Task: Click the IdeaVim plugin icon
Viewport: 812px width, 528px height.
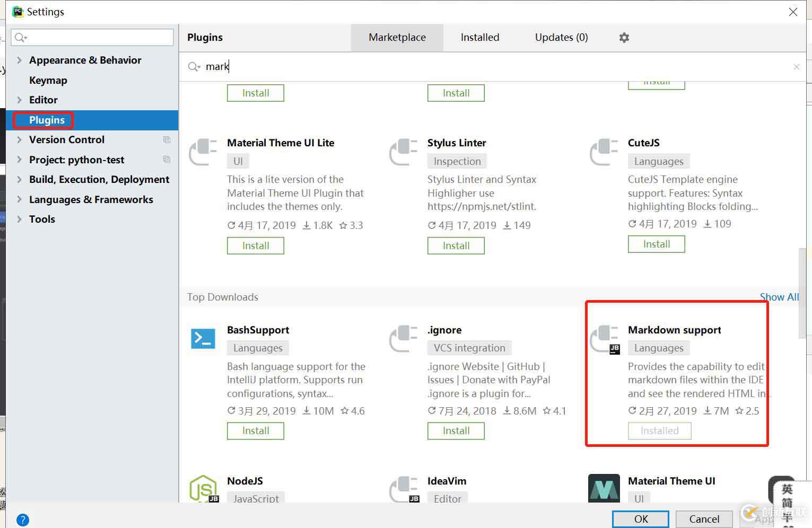Action: pos(405,489)
